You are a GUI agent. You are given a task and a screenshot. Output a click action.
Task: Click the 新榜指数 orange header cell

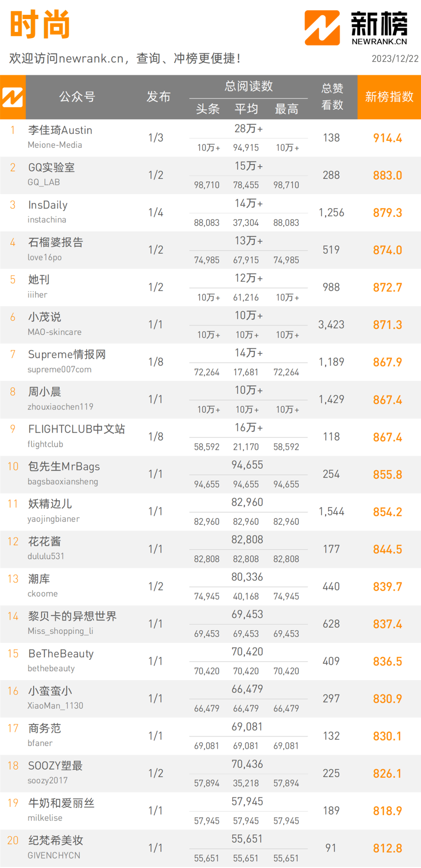click(x=389, y=97)
